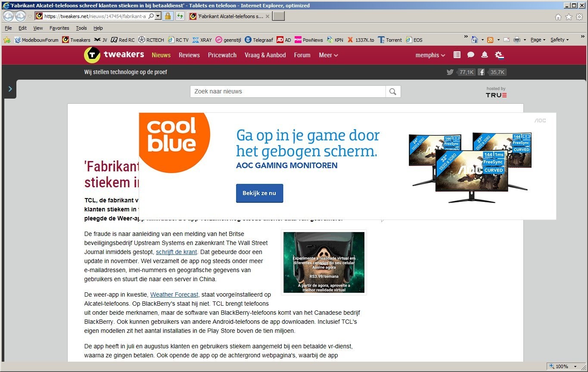Open the Page dropdown menu

click(x=538, y=40)
